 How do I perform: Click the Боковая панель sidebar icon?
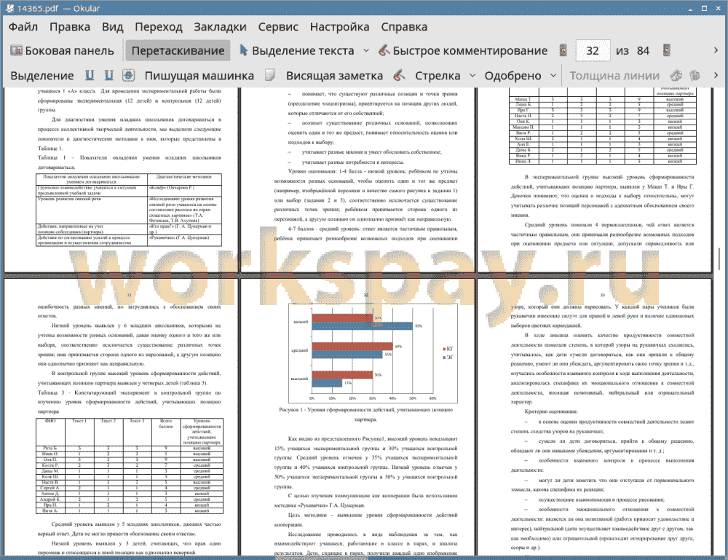coord(16,50)
